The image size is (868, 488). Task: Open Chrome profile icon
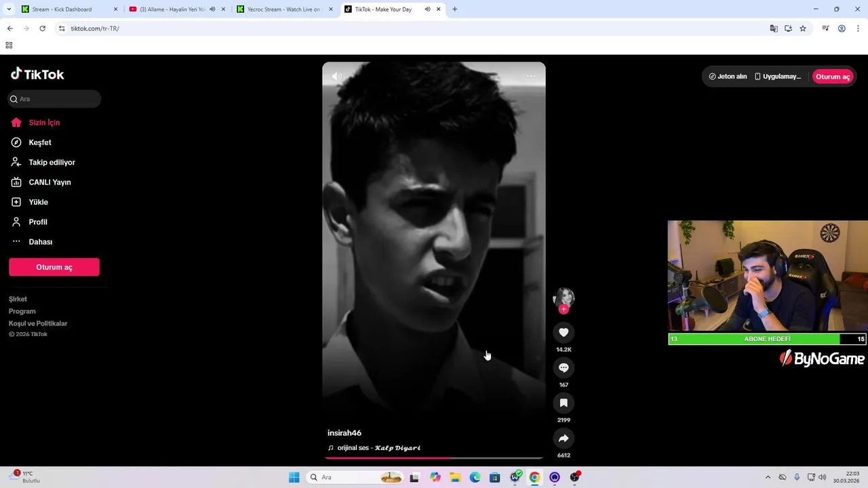[842, 28]
